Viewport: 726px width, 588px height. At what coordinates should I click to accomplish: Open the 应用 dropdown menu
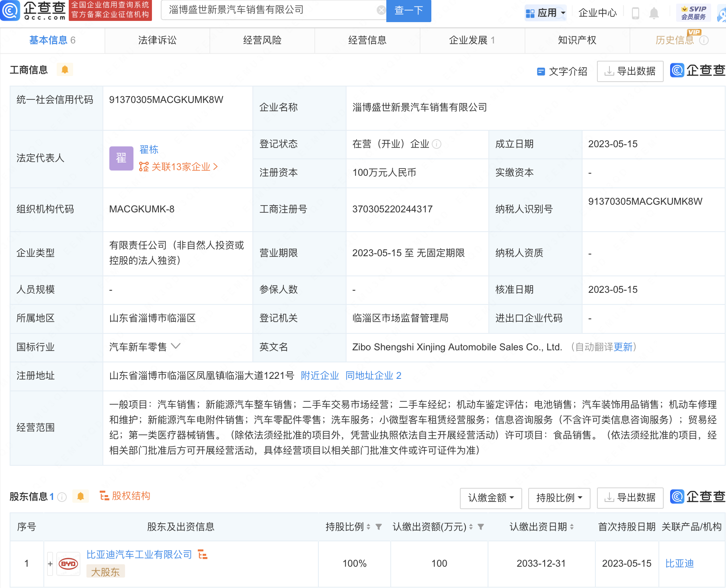(546, 13)
